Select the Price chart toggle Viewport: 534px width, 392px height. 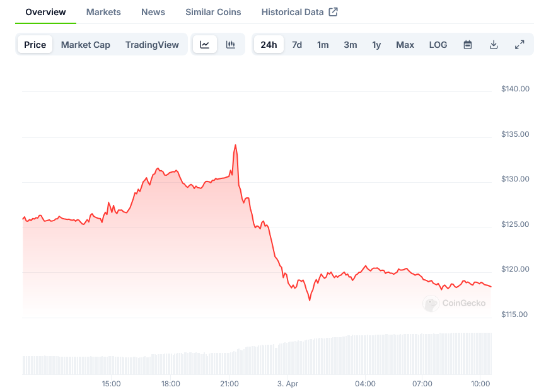point(35,45)
